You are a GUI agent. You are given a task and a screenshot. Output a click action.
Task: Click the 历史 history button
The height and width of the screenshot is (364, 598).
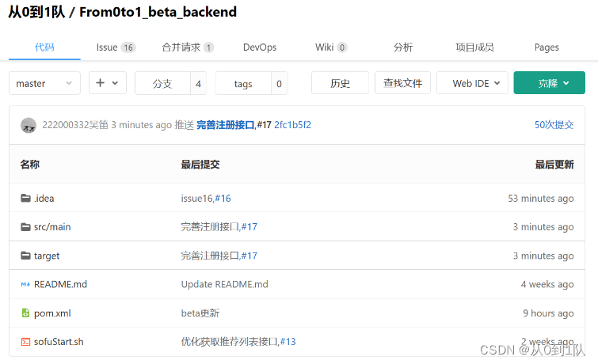341,83
